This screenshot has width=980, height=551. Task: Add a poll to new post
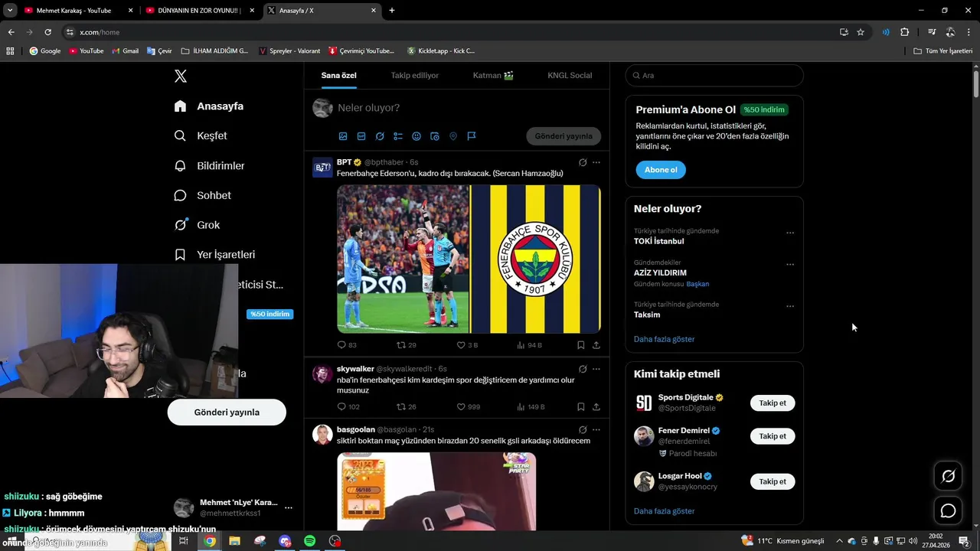(x=398, y=136)
